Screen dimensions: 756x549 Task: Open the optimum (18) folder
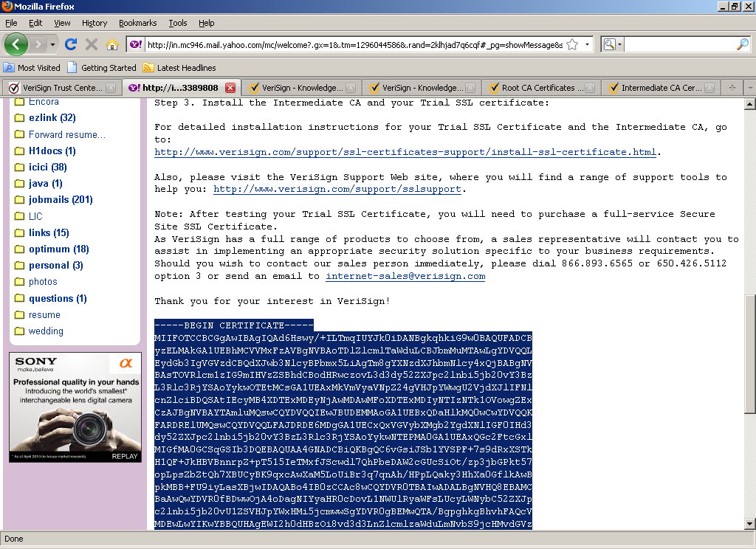point(59,249)
